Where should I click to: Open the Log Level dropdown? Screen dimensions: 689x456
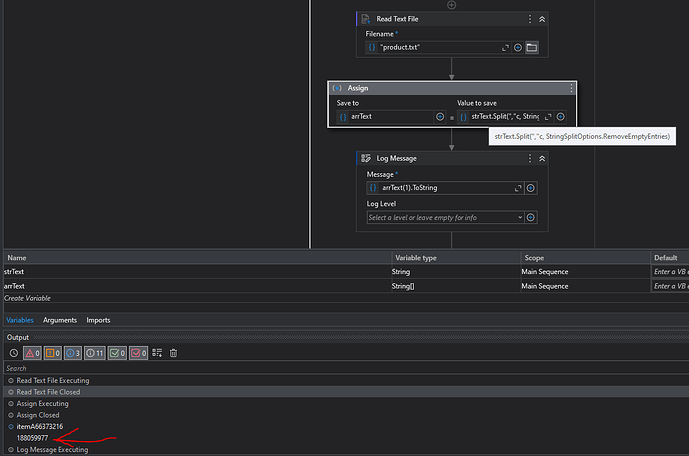click(x=445, y=217)
